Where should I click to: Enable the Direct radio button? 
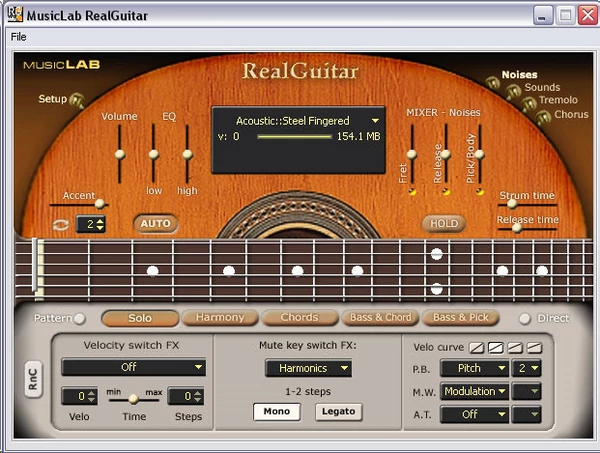pyautogui.click(x=525, y=318)
